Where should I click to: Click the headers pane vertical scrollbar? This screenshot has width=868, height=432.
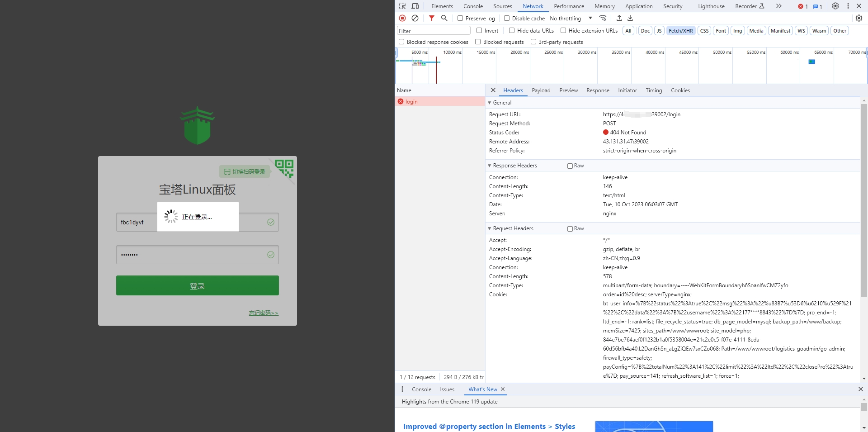click(864, 201)
